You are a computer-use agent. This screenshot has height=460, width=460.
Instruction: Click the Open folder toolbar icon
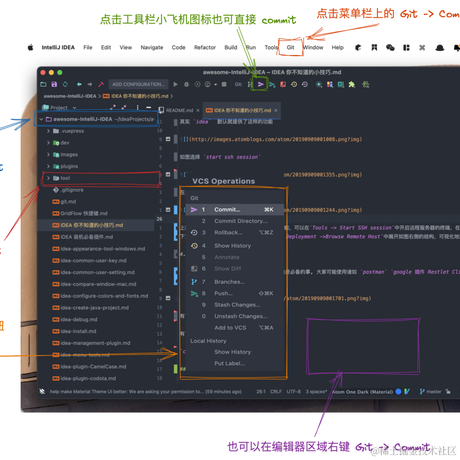tap(43, 84)
